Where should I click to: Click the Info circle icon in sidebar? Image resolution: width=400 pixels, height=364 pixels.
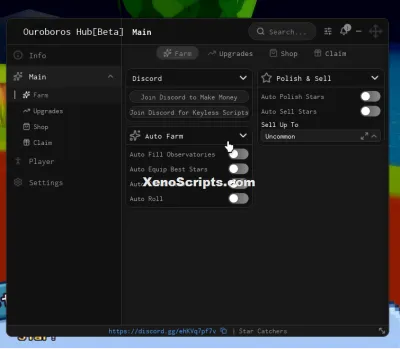[x=18, y=55]
